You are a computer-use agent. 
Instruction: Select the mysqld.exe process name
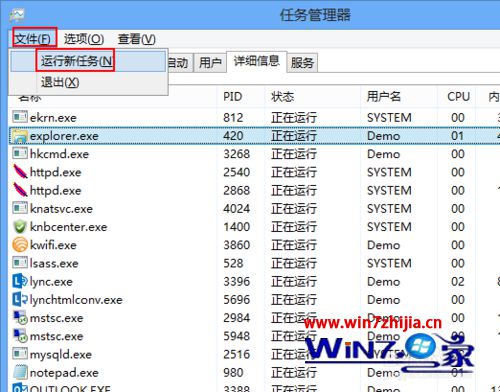click(x=61, y=355)
